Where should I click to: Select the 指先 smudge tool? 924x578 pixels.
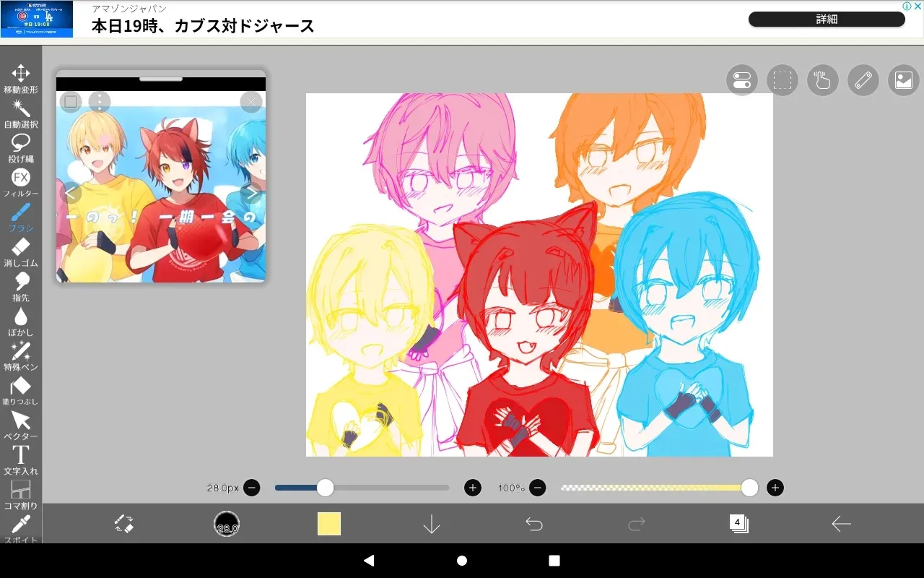coord(21,287)
